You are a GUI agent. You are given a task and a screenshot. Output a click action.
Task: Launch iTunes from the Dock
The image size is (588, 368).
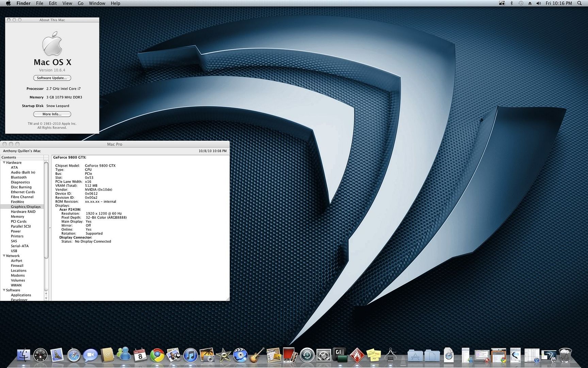tap(190, 356)
